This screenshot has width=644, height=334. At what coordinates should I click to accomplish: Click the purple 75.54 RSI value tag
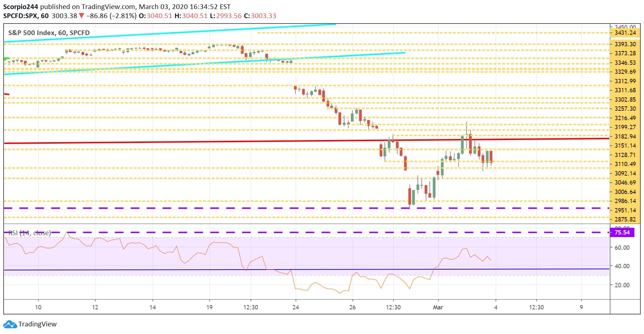click(622, 232)
